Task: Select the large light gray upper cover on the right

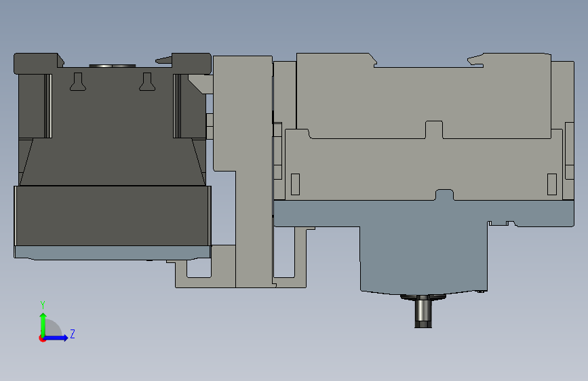Action: pos(424,96)
